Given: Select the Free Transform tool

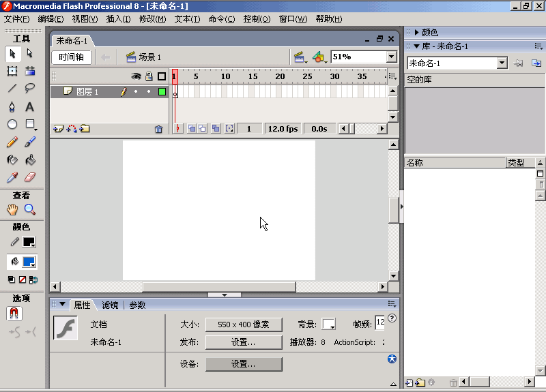Looking at the screenshot, I should point(12,71).
